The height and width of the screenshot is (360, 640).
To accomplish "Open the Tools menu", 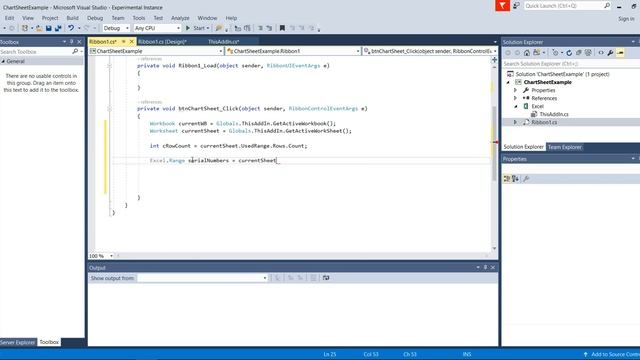I will click(x=139, y=18).
